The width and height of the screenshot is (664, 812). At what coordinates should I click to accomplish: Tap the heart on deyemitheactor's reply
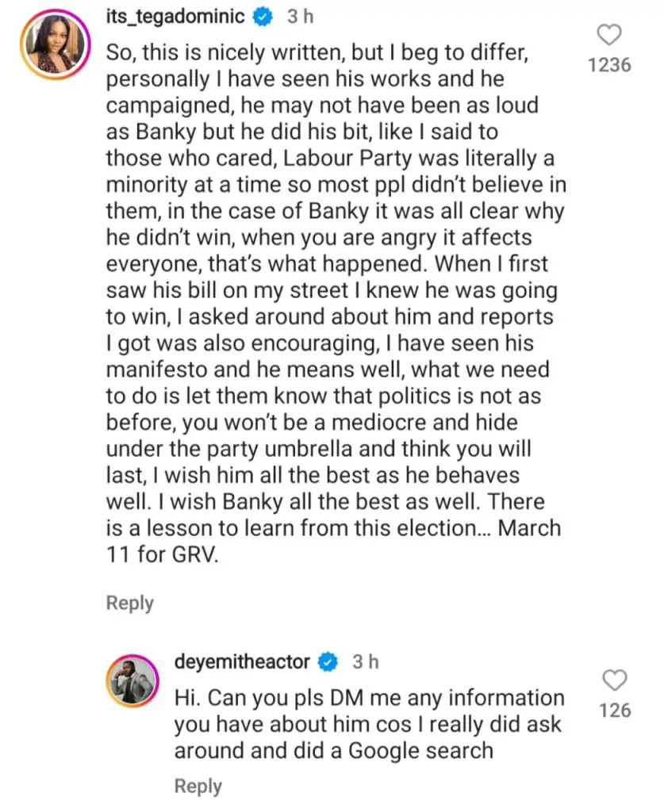click(x=615, y=680)
